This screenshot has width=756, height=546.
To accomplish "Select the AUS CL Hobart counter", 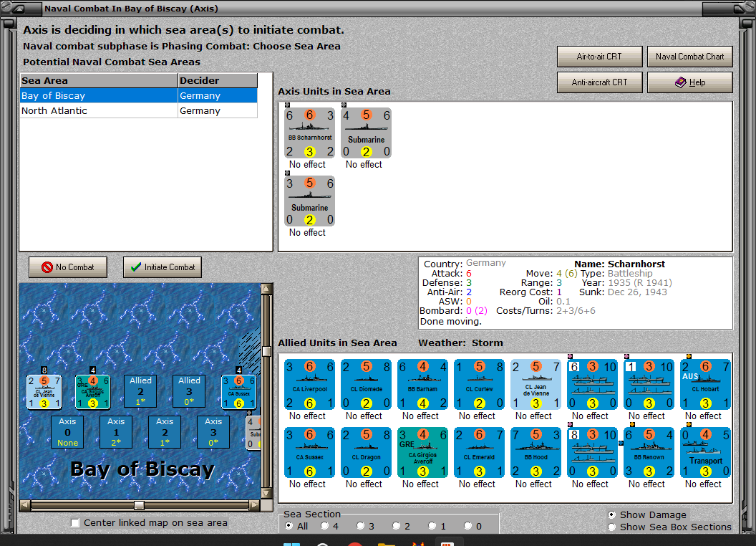I will [705, 385].
